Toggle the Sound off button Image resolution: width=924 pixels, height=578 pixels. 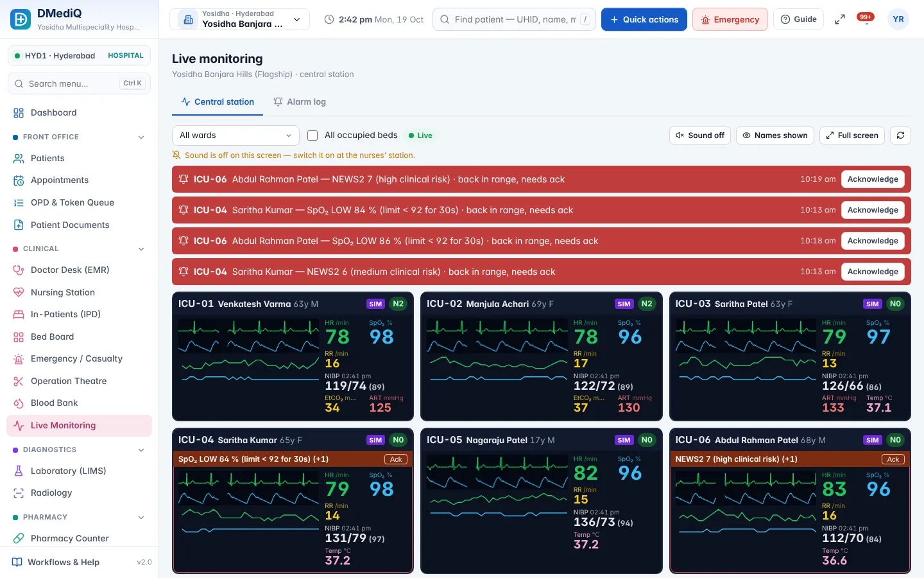pyautogui.click(x=700, y=136)
